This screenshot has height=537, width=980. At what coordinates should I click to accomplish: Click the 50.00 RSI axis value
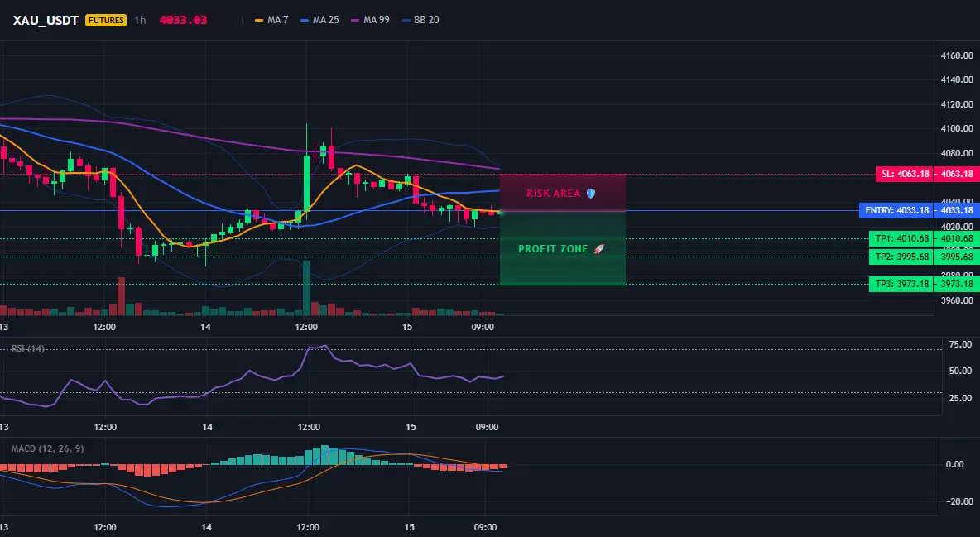coord(960,372)
